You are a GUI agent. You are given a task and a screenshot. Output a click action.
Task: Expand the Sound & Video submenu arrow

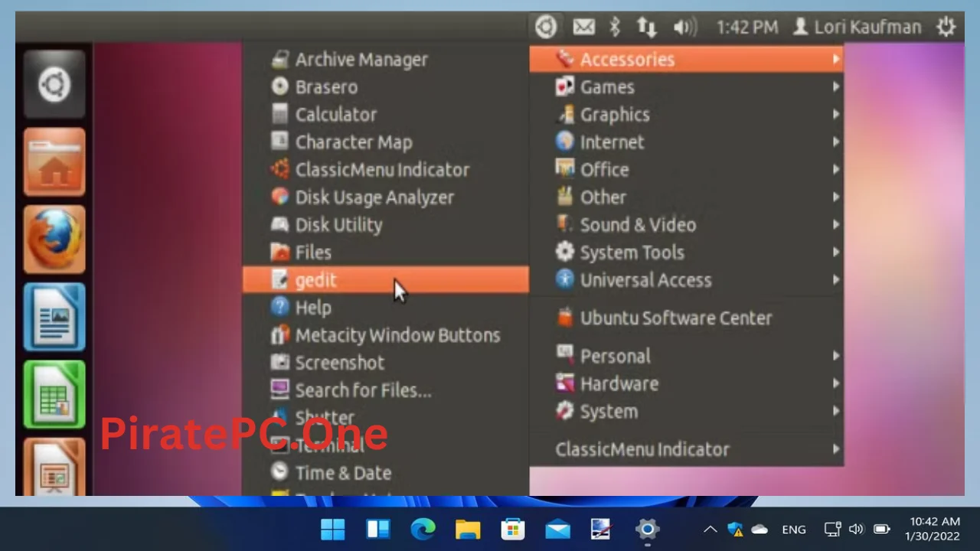point(836,225)
